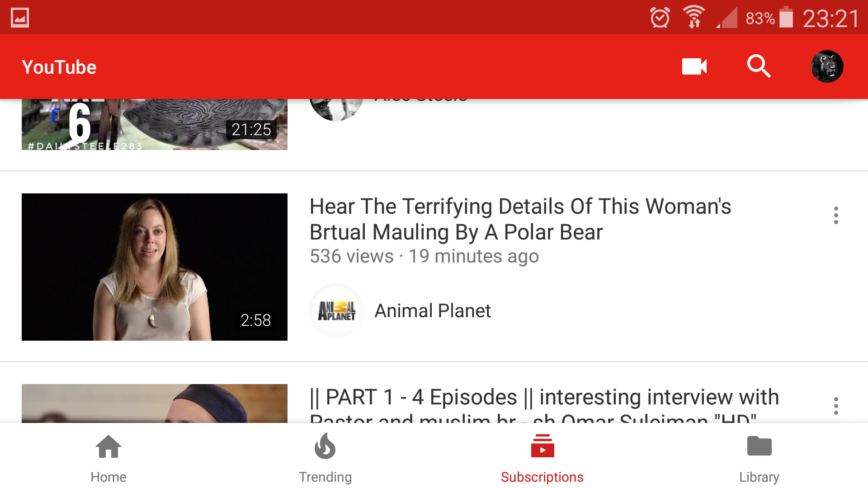Tap the Wi-Fi icon in status bar
Screen dimensions: 868x488
[693, 17]
